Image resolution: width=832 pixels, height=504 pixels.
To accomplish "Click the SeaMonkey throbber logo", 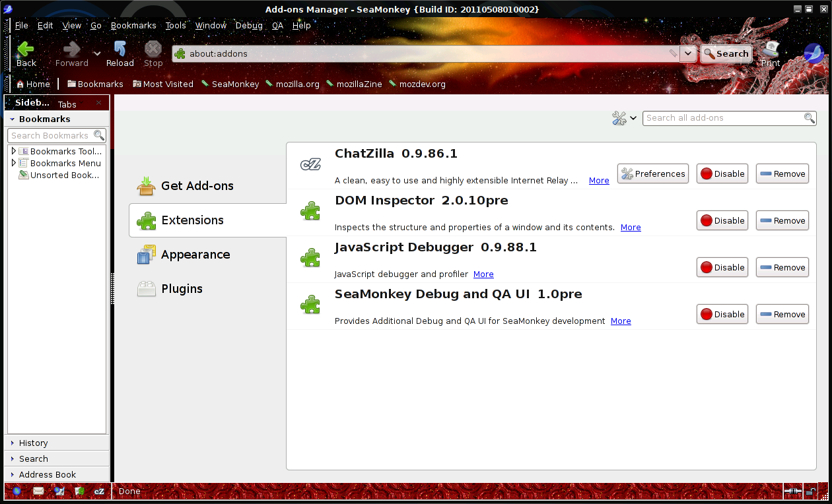I will tap(813, 53).
